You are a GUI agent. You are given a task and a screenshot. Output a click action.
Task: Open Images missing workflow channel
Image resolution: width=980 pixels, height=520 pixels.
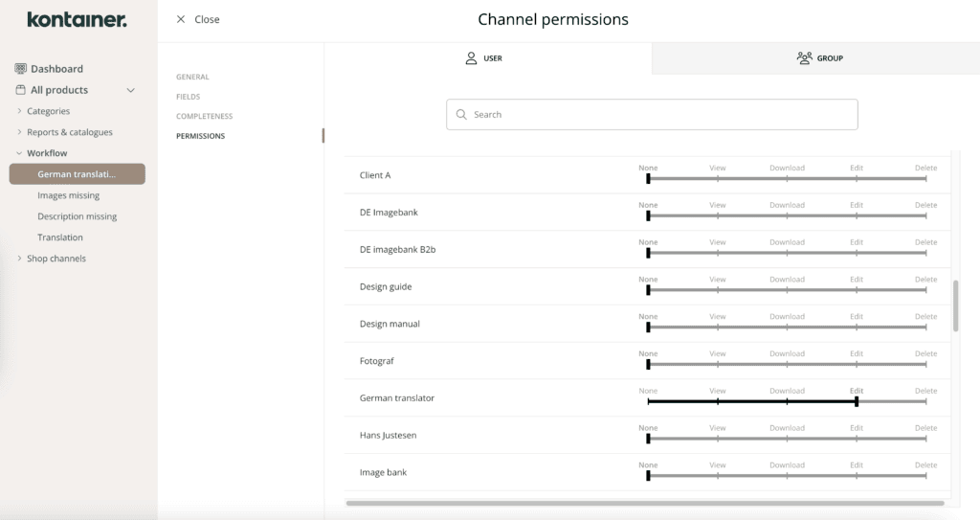click(x=68, y=195)
